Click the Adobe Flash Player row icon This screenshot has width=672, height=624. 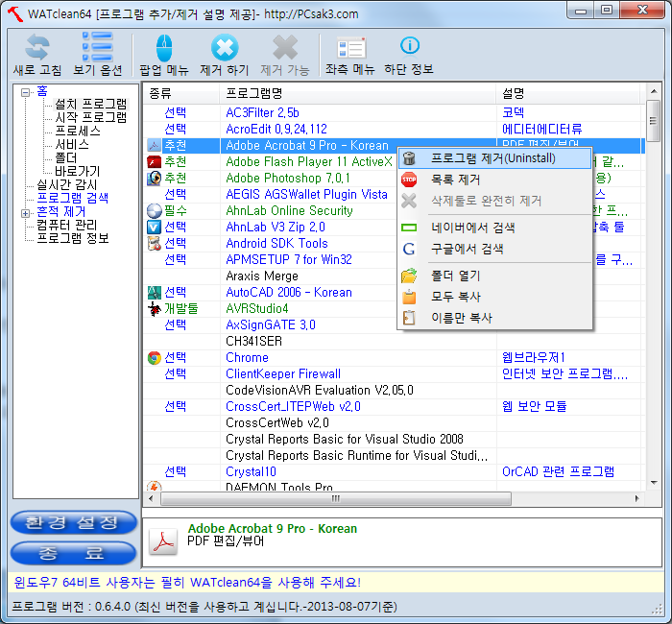[154, 162]
